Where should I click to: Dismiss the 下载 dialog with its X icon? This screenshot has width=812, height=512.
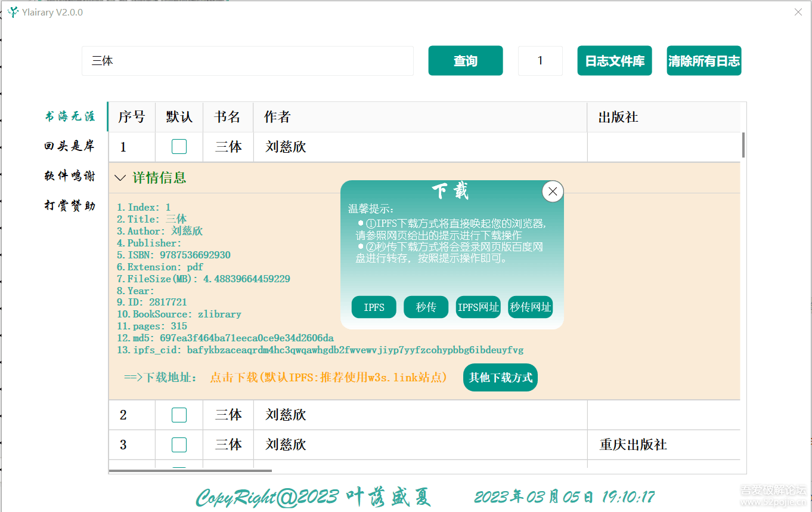[x=553, y=191]
